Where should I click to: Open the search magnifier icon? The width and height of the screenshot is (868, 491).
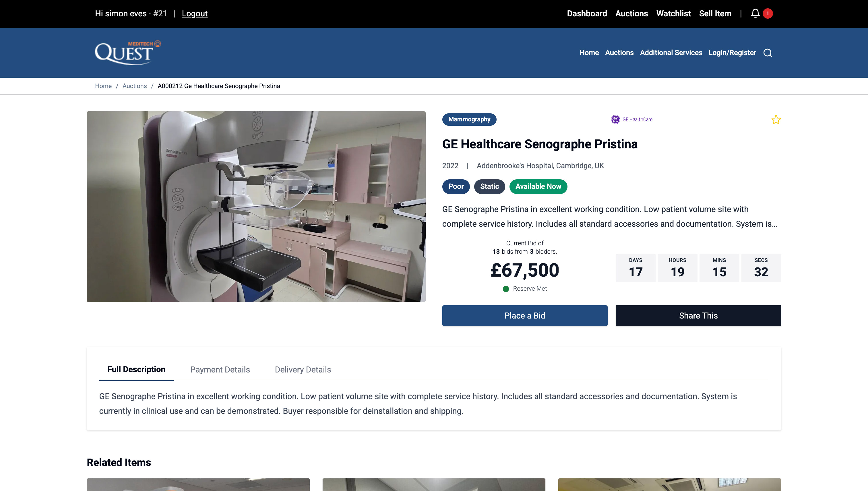point(768,53)
